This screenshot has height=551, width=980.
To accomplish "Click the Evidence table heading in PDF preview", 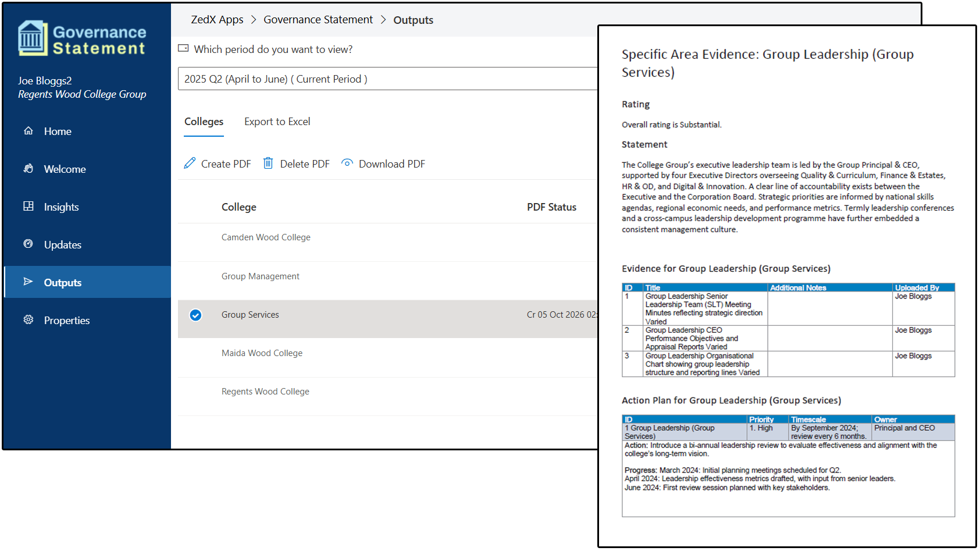I will coord(726,269).
